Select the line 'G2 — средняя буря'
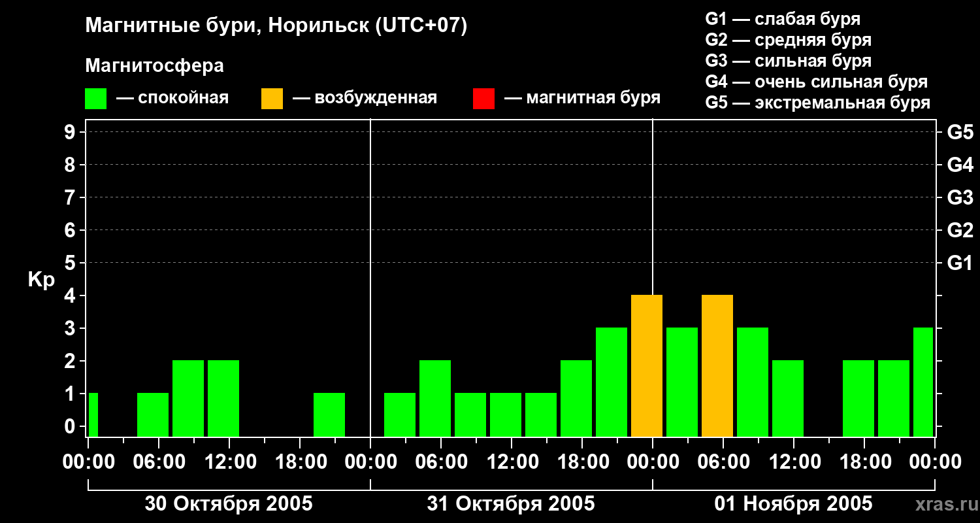 pyautogui.click(x=789, y=40)
